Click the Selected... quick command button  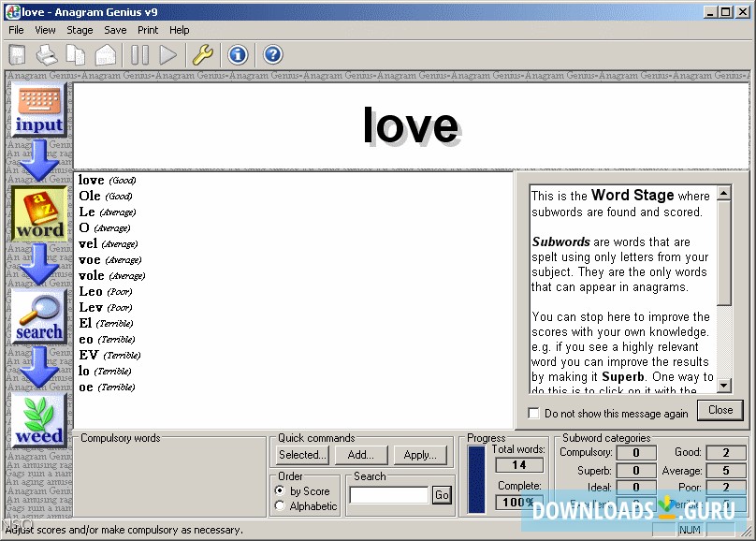click(303, 455)
